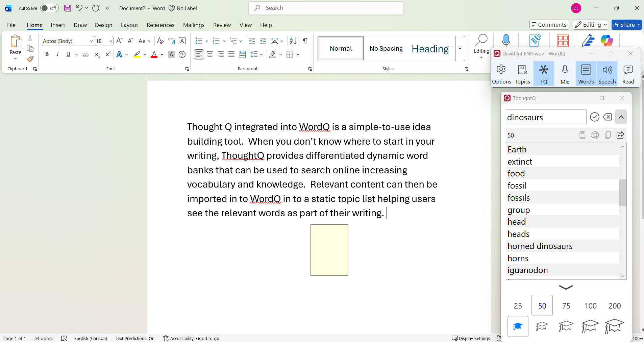This screenshot has width=644, height=342.
Task: Open WordQ Topics
Action: (523, 74)
